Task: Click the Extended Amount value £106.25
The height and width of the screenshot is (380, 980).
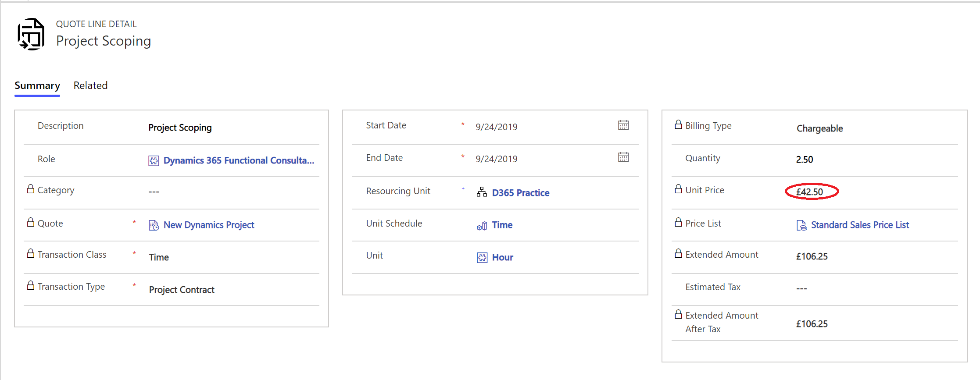Action: [812, 256]
